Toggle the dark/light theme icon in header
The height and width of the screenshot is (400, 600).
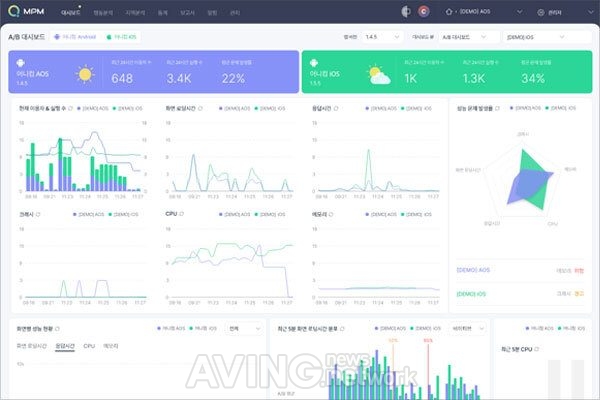[406, 11]
